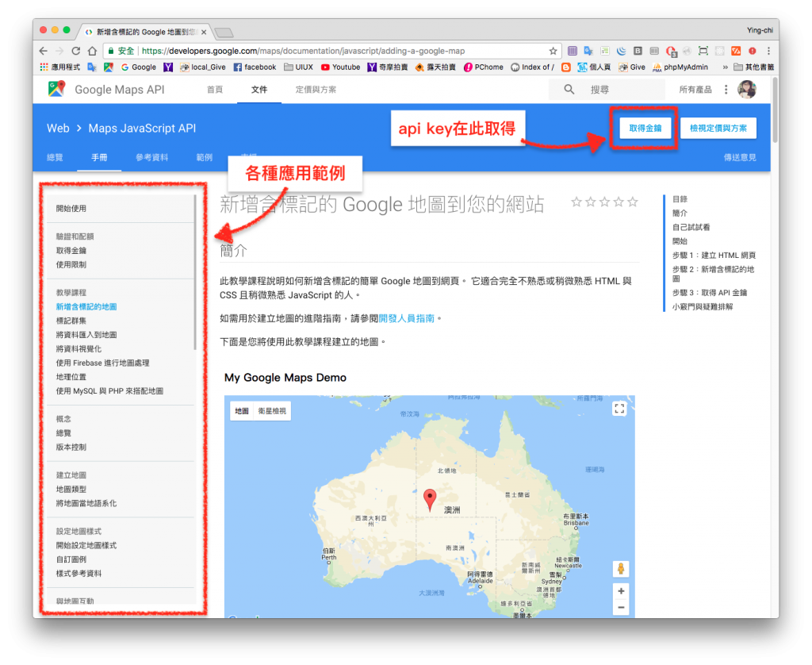
Task: Click the magnifier search icon
Action: [569, 89]
